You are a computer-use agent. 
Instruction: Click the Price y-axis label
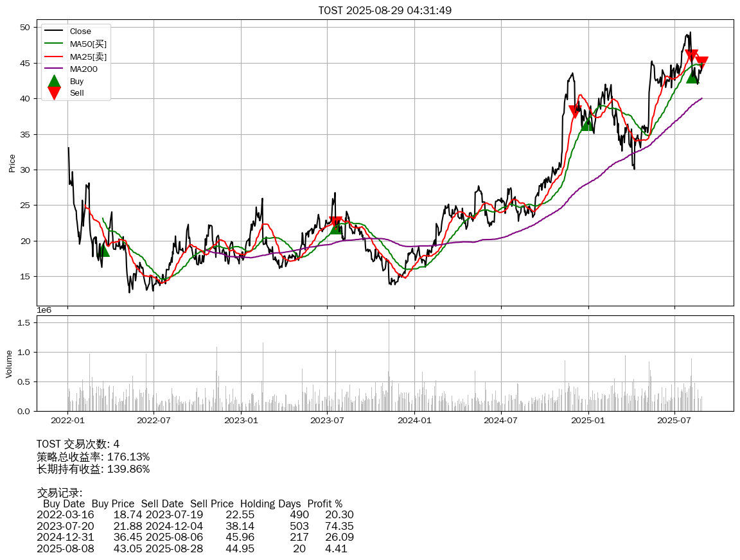coord(12,163)
